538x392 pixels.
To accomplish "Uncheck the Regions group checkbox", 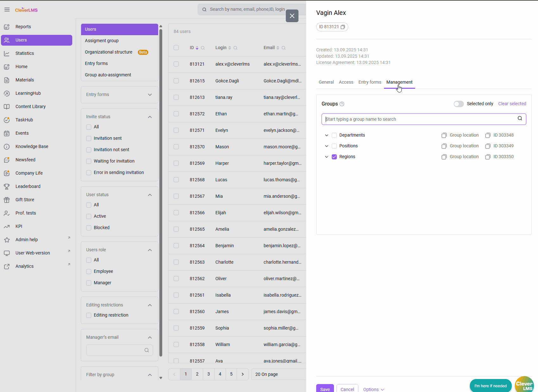I will 334,157.
